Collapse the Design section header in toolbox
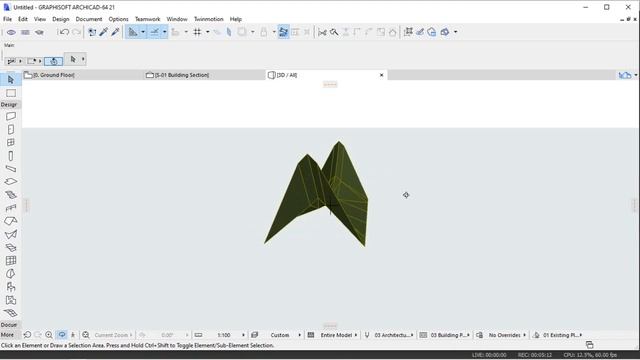 pyautogui.click(x=9, y=104)
